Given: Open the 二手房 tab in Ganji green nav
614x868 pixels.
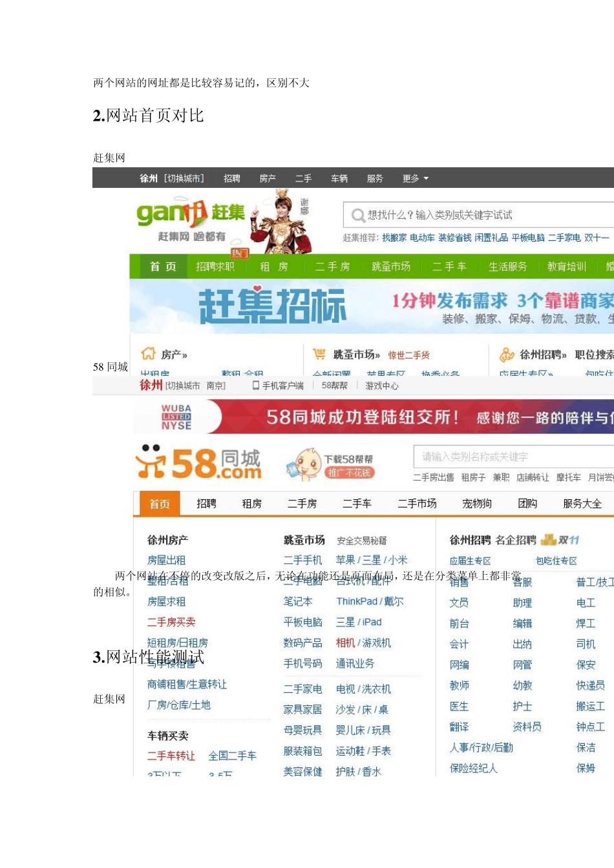Looking at the screenshot, I should pyautogui.click(x=332, y=266).
